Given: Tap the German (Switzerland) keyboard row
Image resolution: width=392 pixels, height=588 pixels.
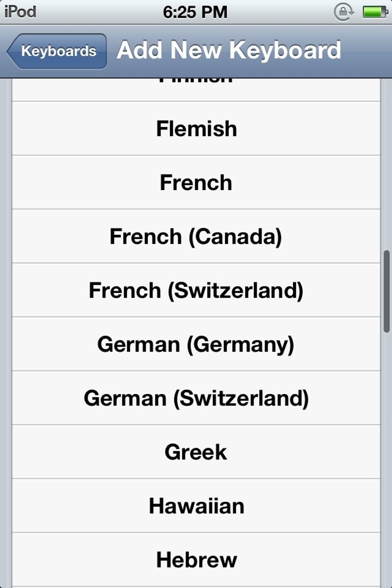Looking at the screenshot, I should pos(196,398).
